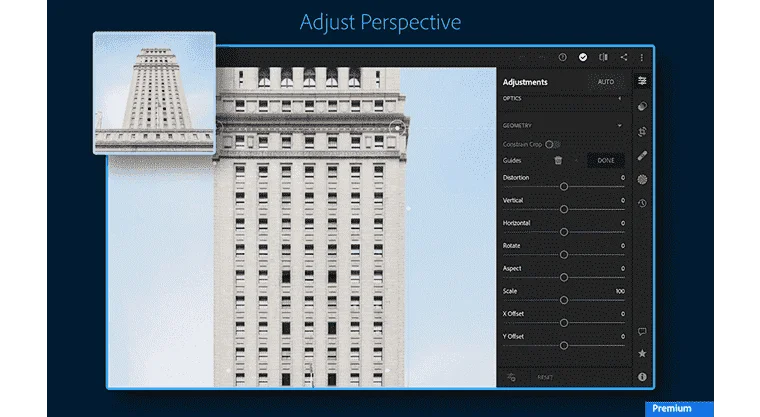760x417 pixels.
Task: Click the DONE button beside Guides
Action: [605, 160]
